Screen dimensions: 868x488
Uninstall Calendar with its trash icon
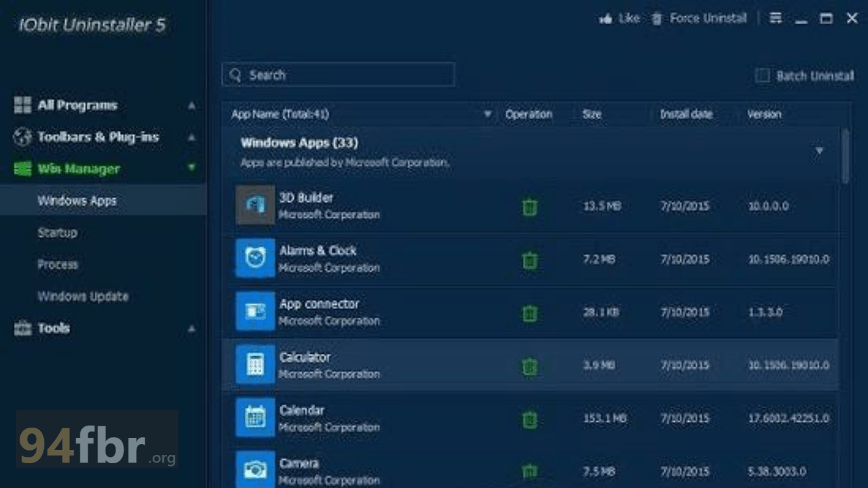529,419
